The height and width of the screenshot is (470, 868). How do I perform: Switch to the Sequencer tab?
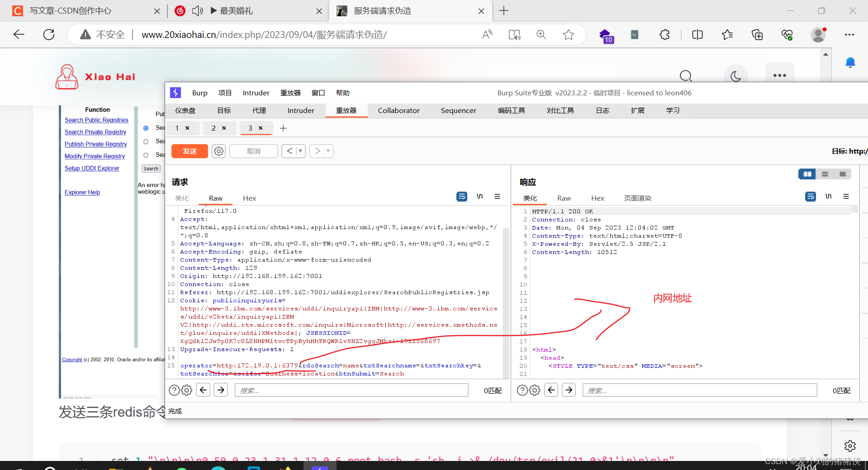click(x=458, y=110)
